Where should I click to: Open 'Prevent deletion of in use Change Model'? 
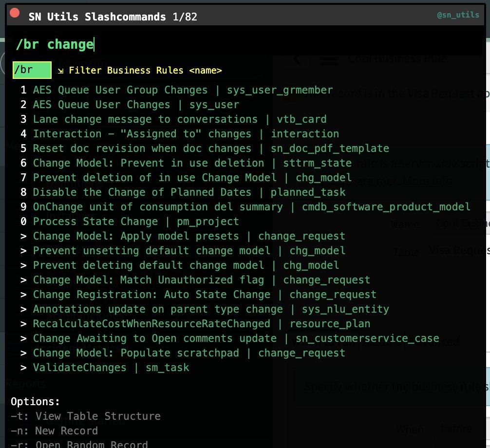click(x=192, y=177)
